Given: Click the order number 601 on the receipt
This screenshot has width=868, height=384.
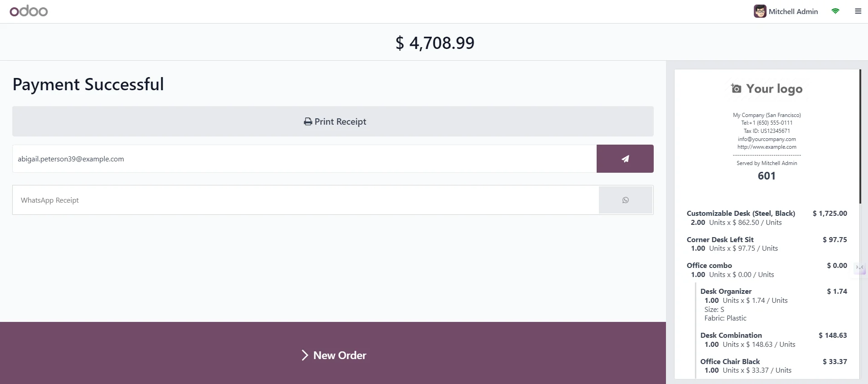Looking at the screenshot, I should click(x=767, y=176).
